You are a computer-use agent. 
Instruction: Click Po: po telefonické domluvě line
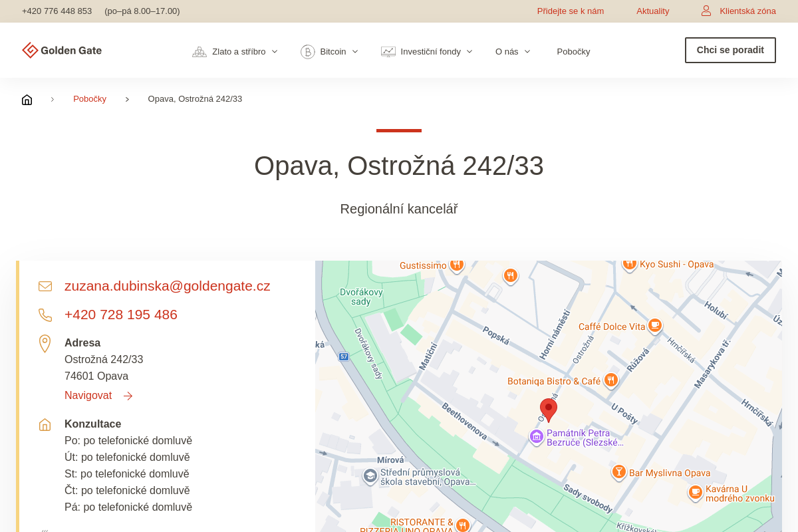[128, 441]
